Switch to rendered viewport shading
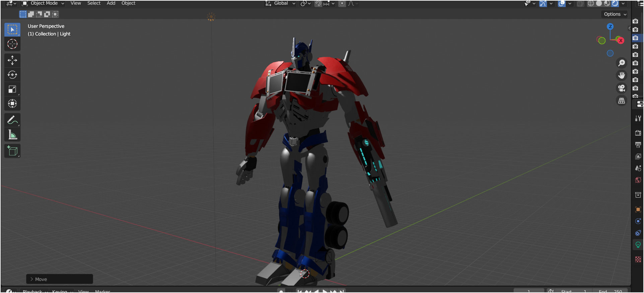 click(615, 3)
